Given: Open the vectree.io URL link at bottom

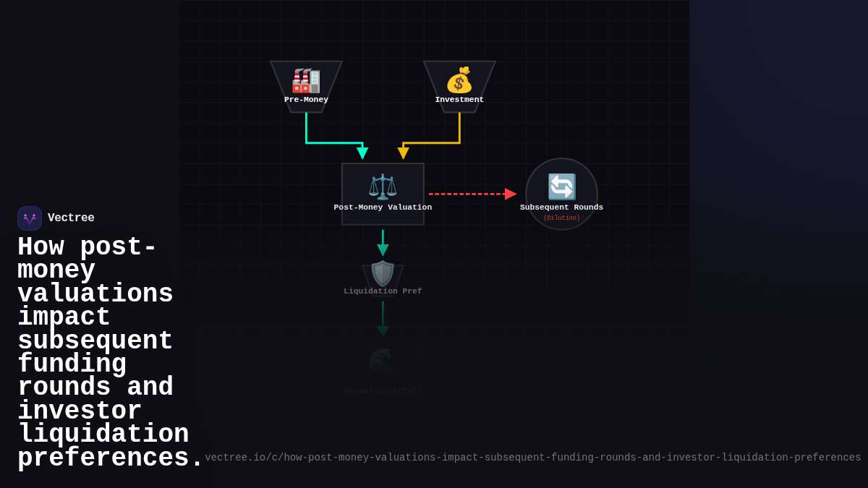Looking at the screenshot, I should [532, 458].
